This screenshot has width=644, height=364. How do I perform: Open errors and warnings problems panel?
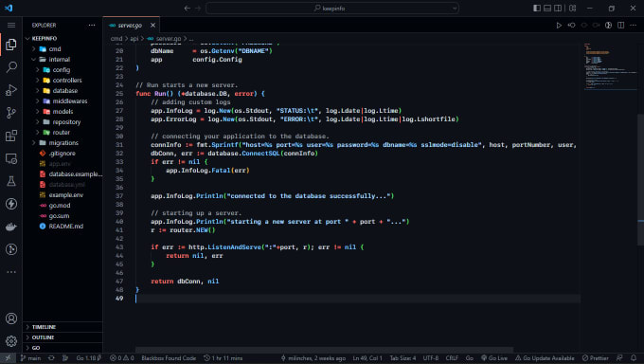pos(122,358)
